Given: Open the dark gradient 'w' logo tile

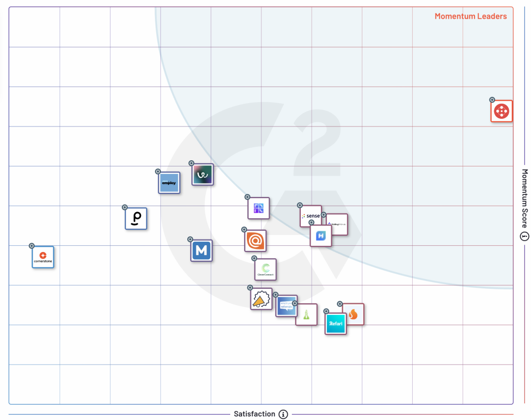Looking at the screenshot, I should click(x=203, y=174).
